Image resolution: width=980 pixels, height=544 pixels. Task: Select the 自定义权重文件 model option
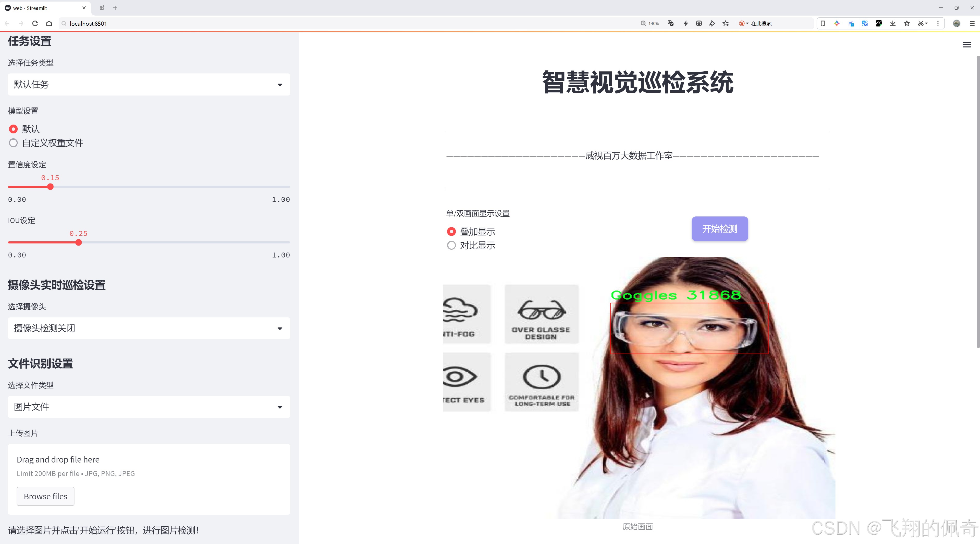(13, 143)
